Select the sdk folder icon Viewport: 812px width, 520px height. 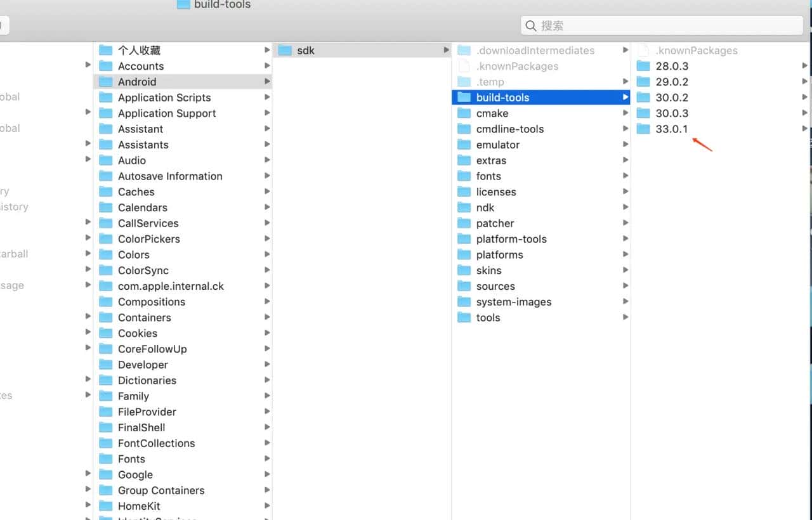(284, 49)
